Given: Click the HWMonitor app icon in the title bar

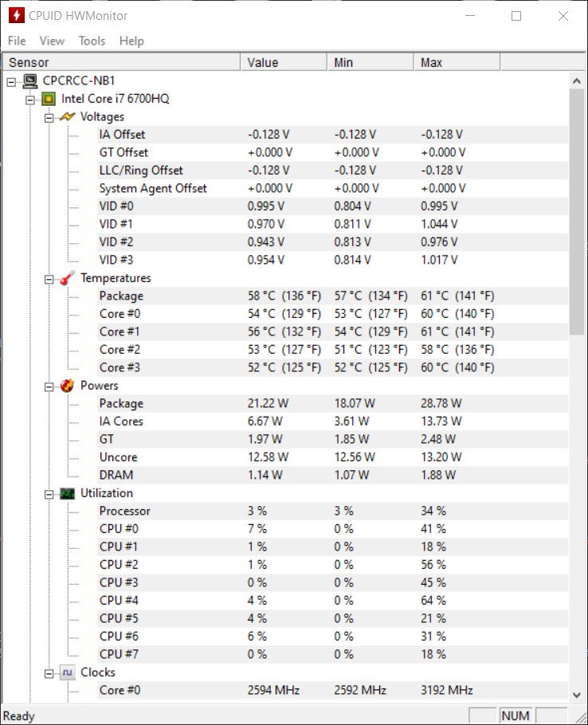Looking at the screenshot, I should [15, 15].
